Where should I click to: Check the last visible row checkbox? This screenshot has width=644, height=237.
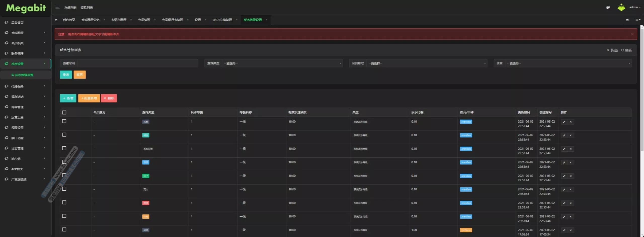click(x=64, y=229)
